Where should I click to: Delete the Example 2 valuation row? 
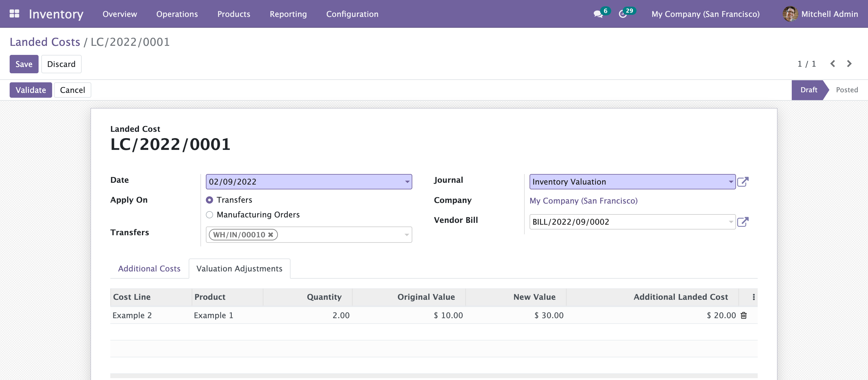[x=744, y=315]
